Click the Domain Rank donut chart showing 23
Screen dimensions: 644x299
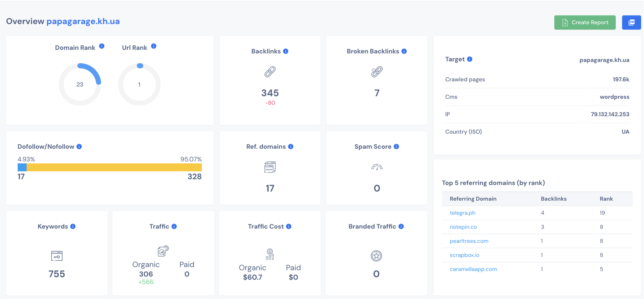coord(80,84)
